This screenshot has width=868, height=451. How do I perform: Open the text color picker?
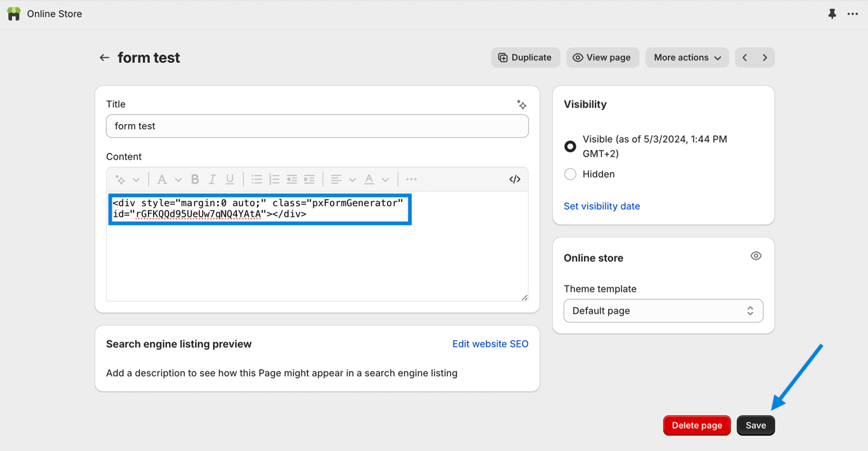point(375,179)
